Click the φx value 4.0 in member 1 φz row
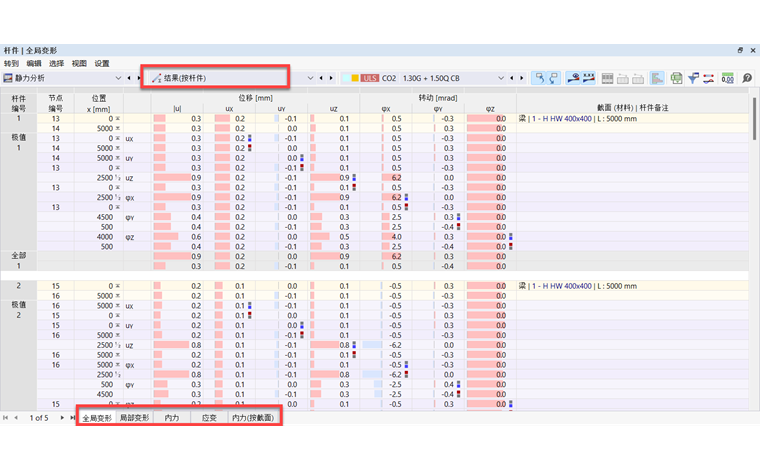Viewport: 760px width, 470px height. tap(396, 237)
